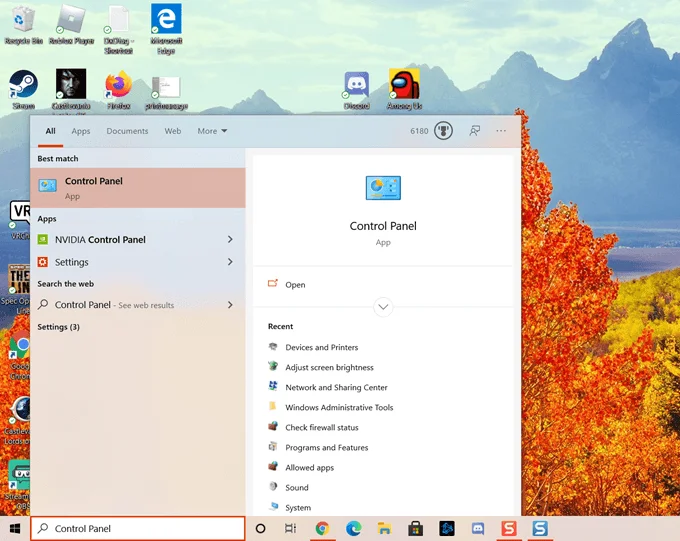Viewport: 680px width, 541px height.
Task: Expand the NVIDIA Control Panel result arrow
Action: pos(230,239)
